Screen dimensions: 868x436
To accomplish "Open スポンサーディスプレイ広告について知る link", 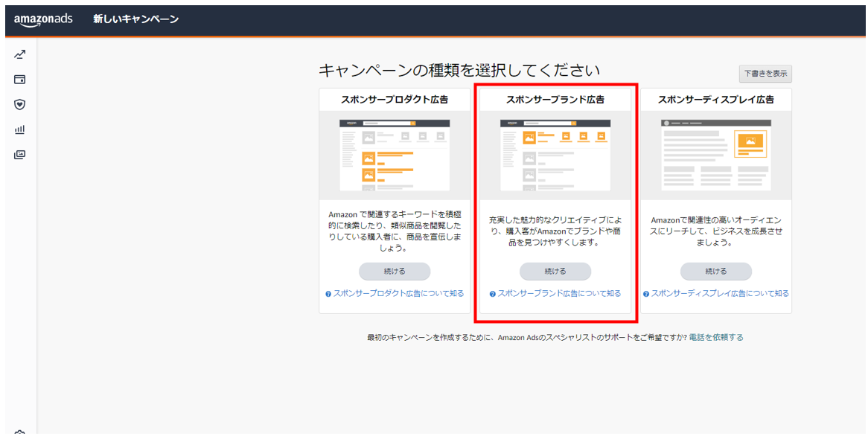I will pos(720,293).
